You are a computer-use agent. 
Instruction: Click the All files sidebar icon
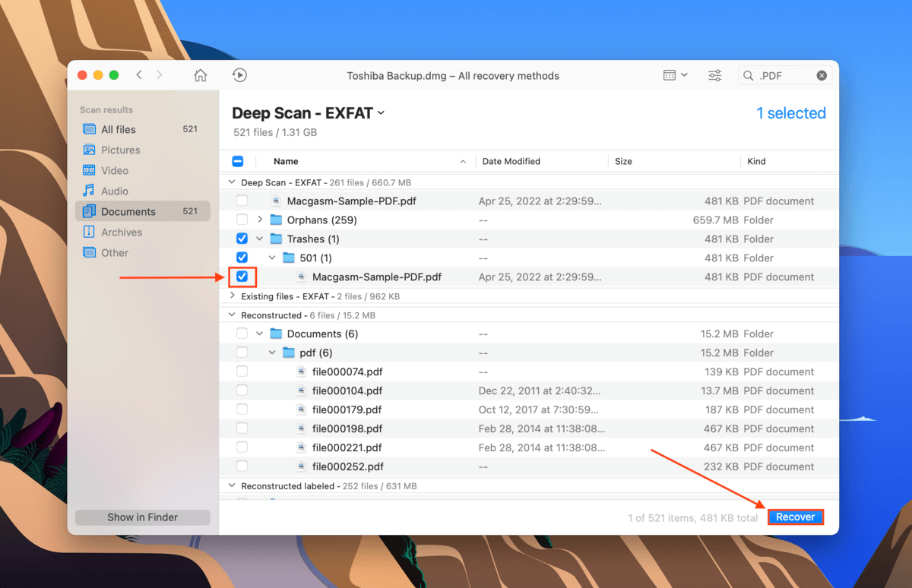click(89, 129)
